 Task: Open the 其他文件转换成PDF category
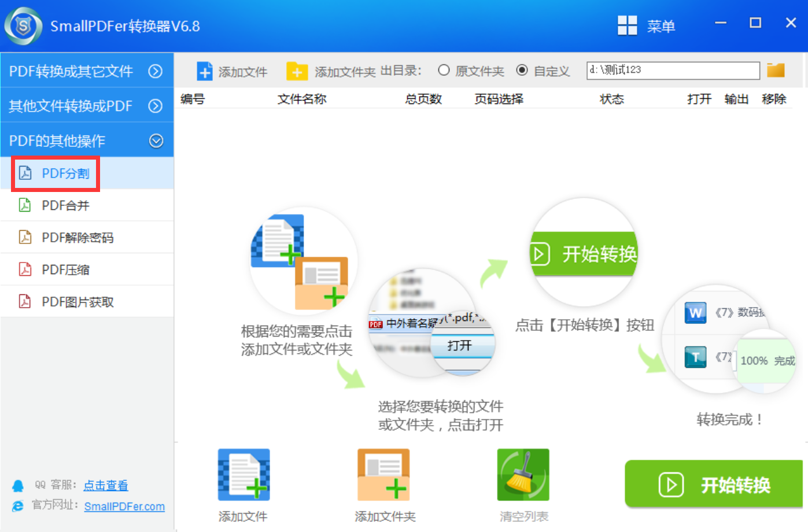(x=87, y=105)
